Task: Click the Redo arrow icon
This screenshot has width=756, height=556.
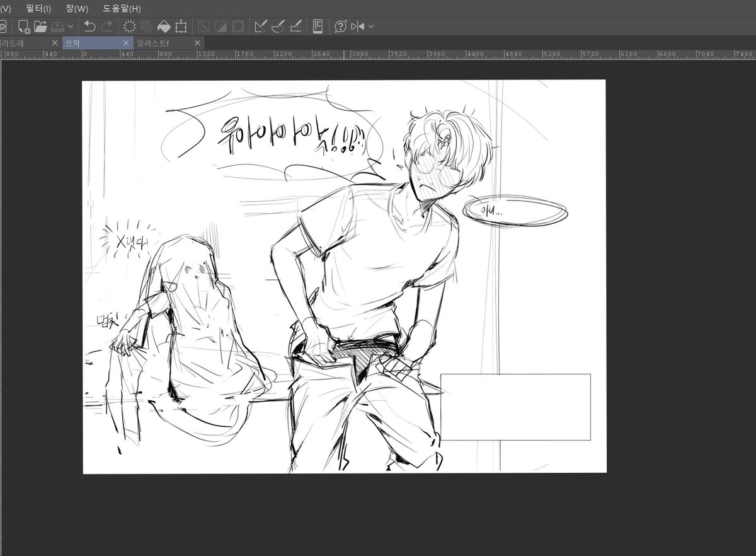Action: click(x=106, y=26)
